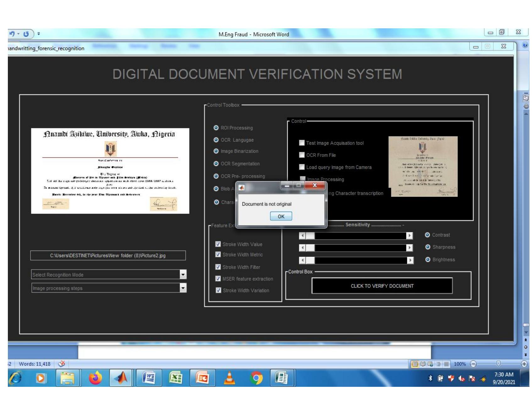The image size is (532, 395).
Task: Uncheck Stroke Width Value
Action: coord(218,244)
